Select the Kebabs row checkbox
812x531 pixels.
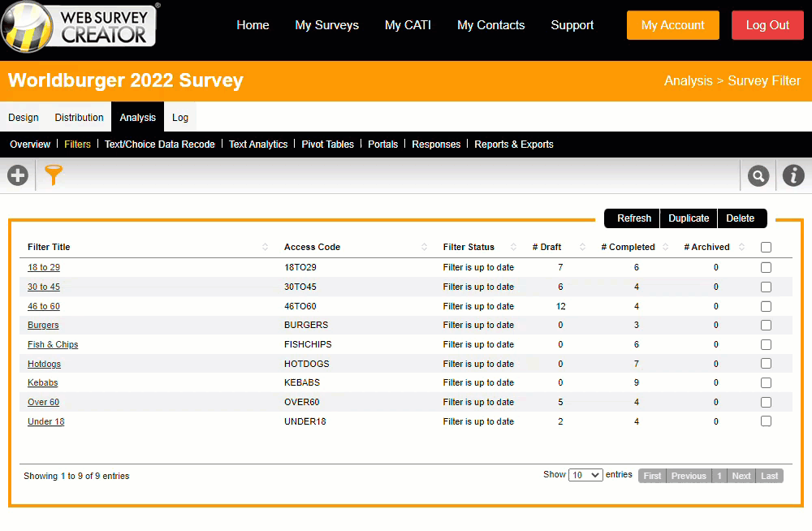pos(766,382)
